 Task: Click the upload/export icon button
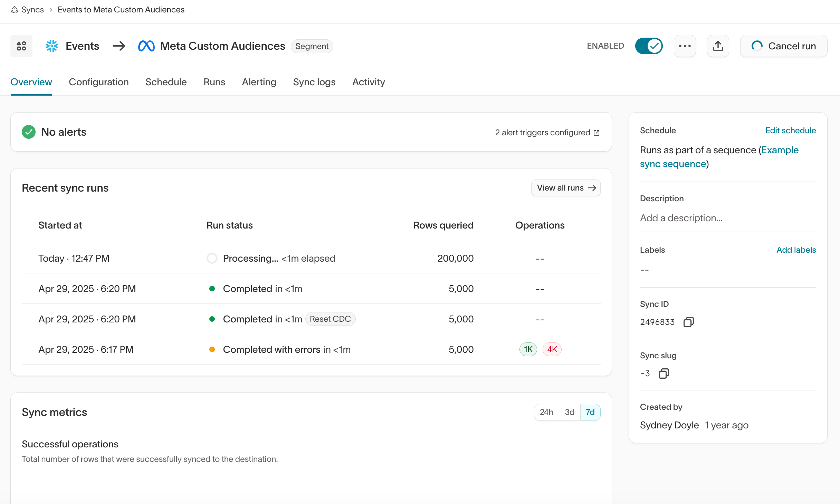[718, 46]
